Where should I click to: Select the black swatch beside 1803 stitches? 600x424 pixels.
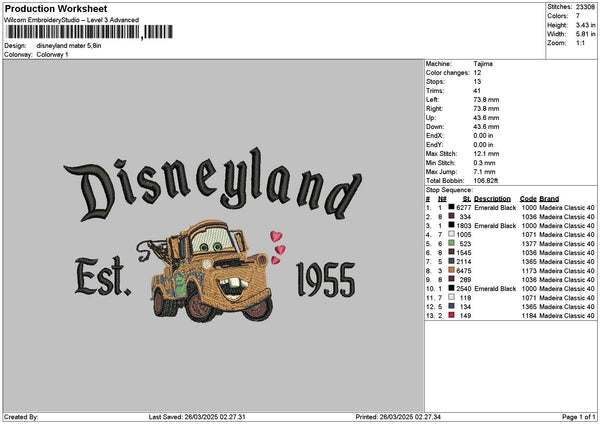click(452, 225)
